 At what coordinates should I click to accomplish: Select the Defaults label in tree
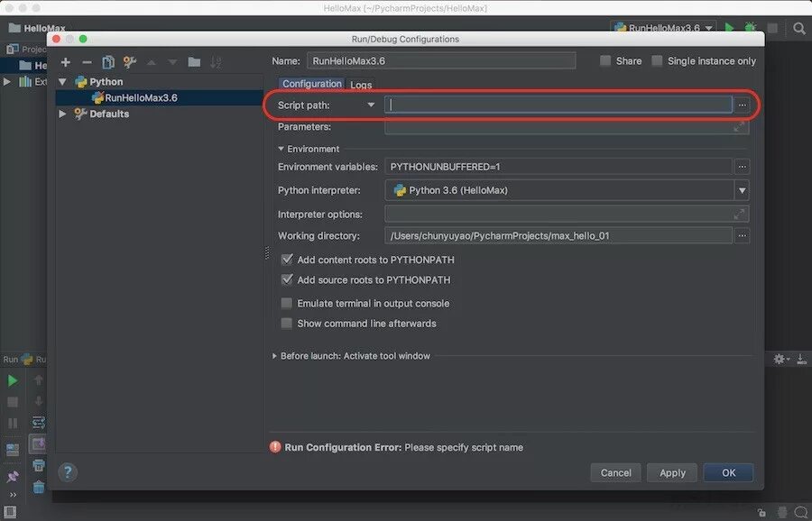click(x=109, y=114)
